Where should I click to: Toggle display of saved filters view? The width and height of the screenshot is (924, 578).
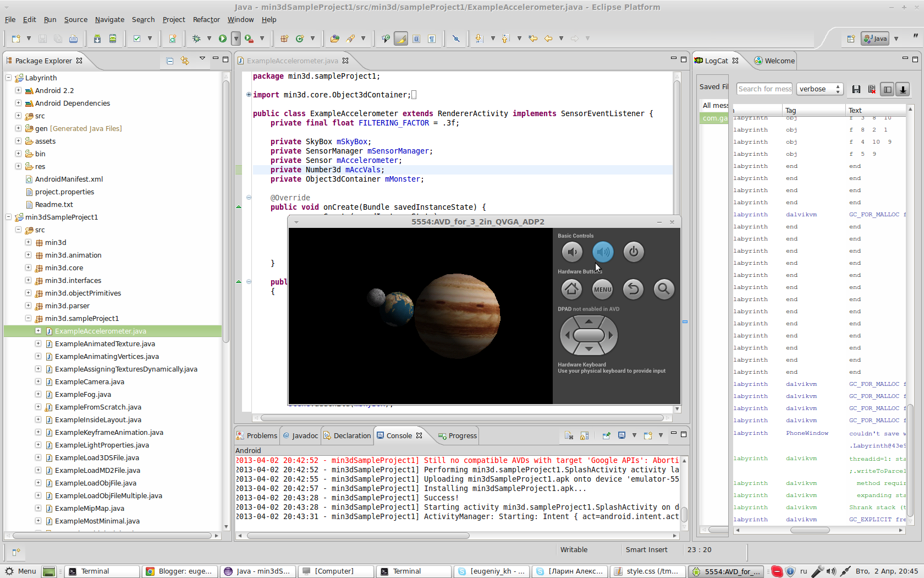[x=887, y=89]
